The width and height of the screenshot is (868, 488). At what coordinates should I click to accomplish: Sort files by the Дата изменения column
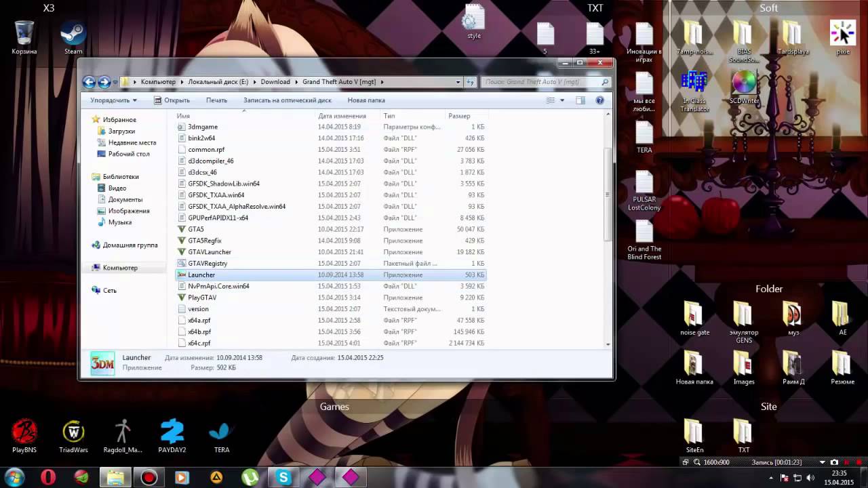point(342,116)
